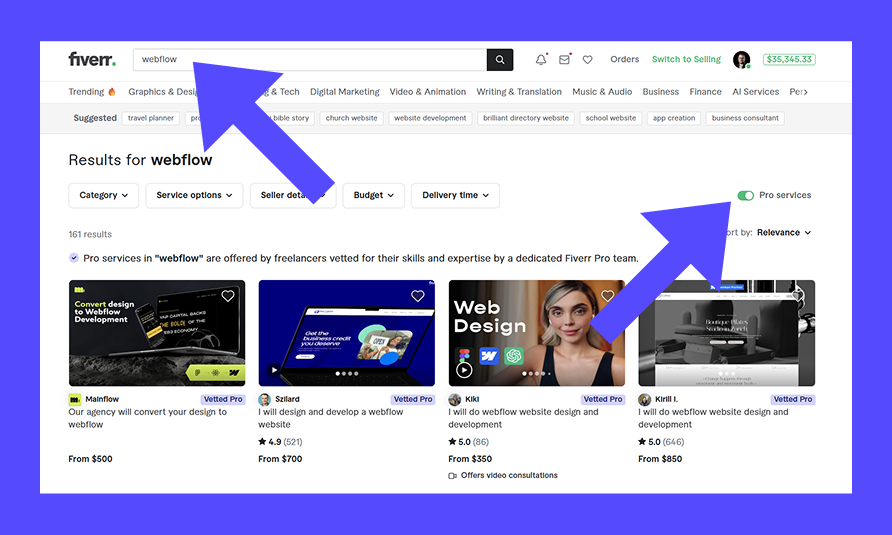Click the video consultations camera icon
The width and height of the screenshot is (892, 535).
click(453, 475)
